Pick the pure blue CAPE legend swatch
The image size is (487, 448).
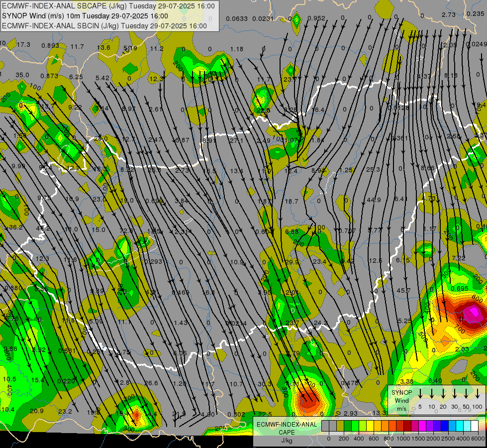click(444, 426)
